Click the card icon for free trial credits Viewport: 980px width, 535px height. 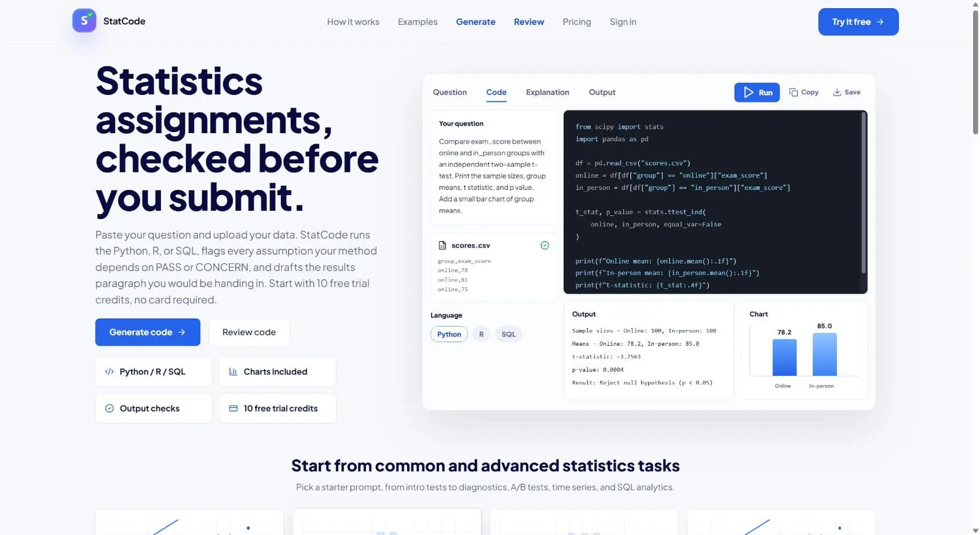point(233,408)
